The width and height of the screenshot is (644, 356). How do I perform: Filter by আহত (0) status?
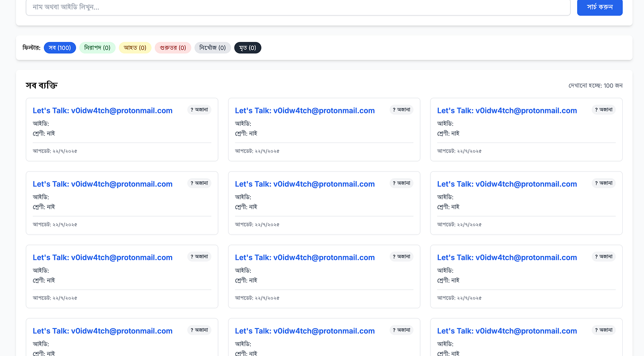pyautogui.click(x=135, y=48)
